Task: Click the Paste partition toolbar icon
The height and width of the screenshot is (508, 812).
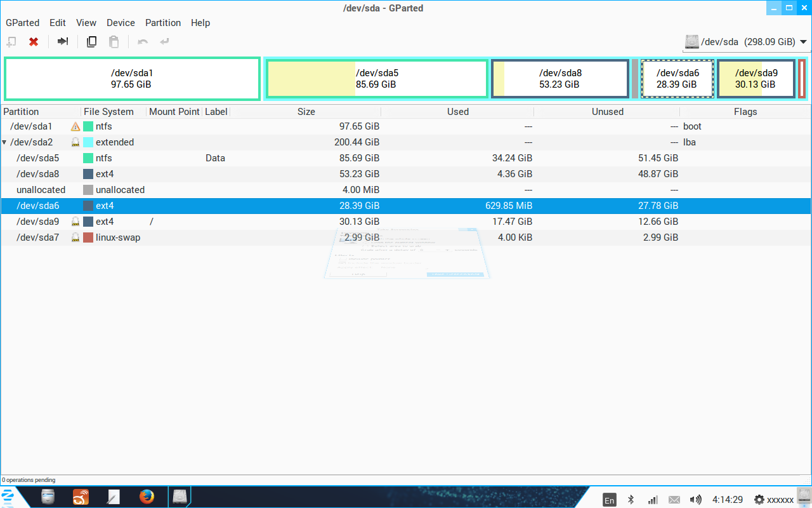Action: [114, 42]
